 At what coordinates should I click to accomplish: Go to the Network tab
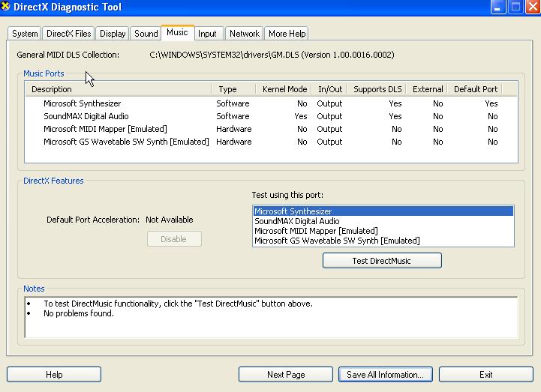point(244,34)
